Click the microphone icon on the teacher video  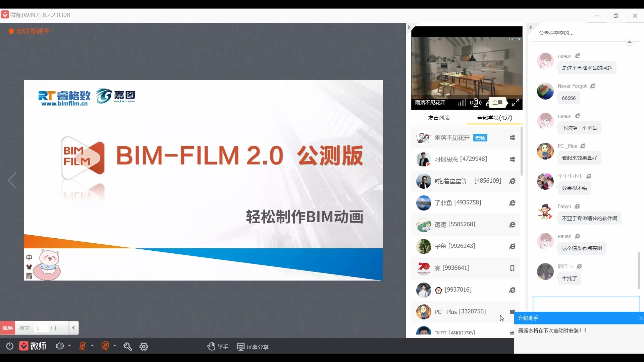476,103
